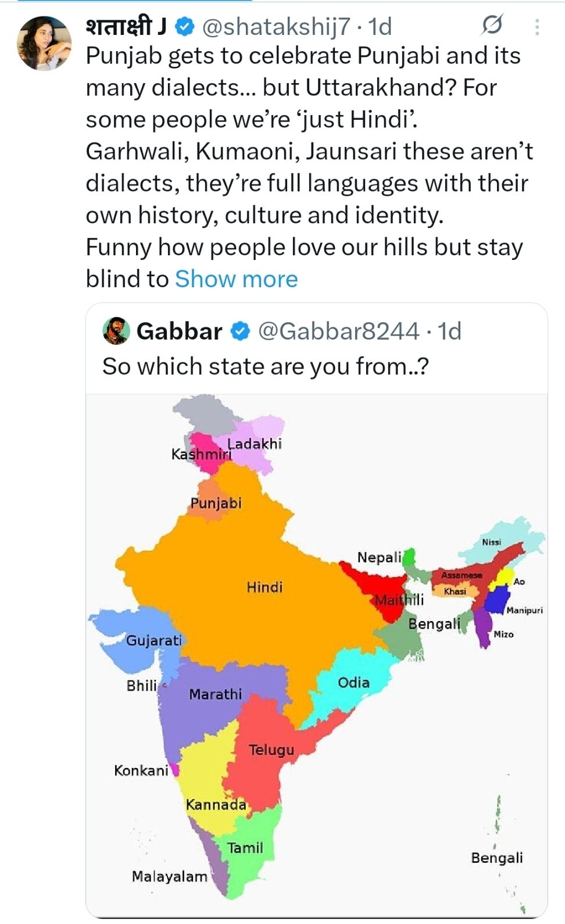Open शताक्षी J's profile picture

pyautogui.click(x=44, y=44)
